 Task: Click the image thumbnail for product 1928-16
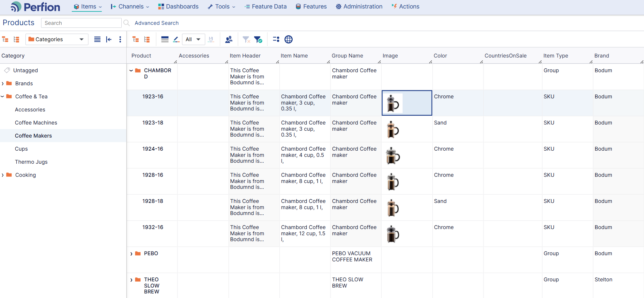(x=393, y=182)
